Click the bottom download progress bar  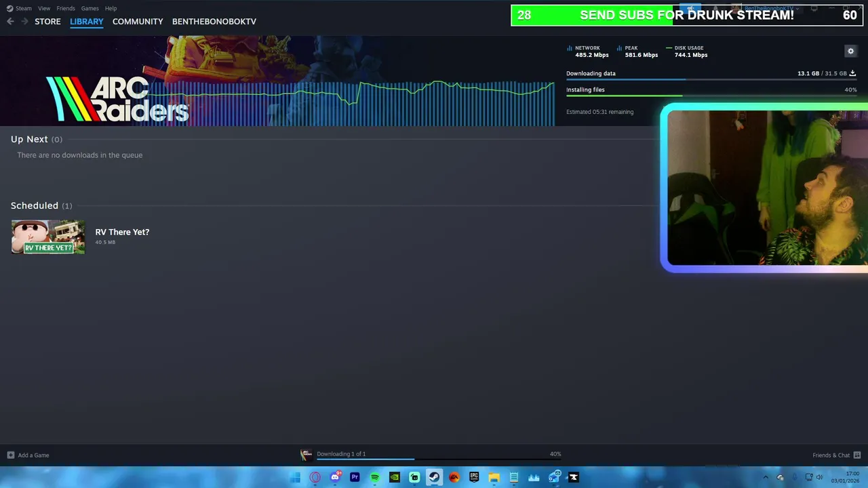pos(439,459)
